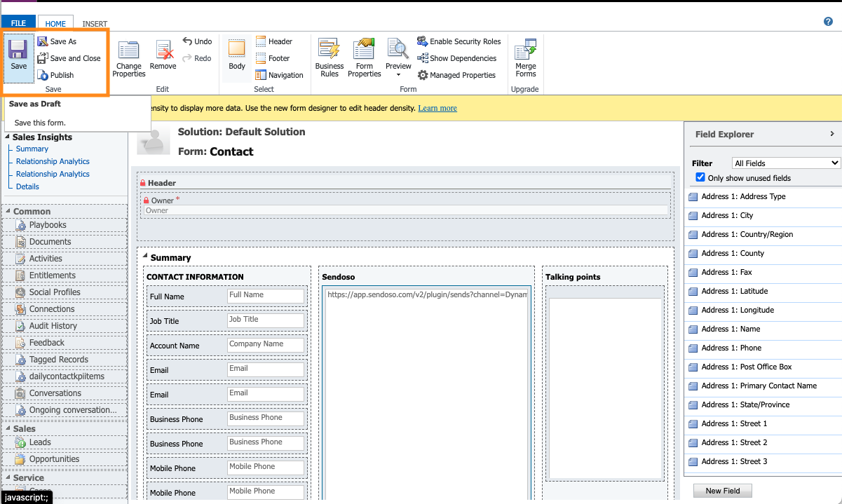Select Address 1: Address Type field
The width and height of the screenshot is (842, 504).
click(763, 197)
